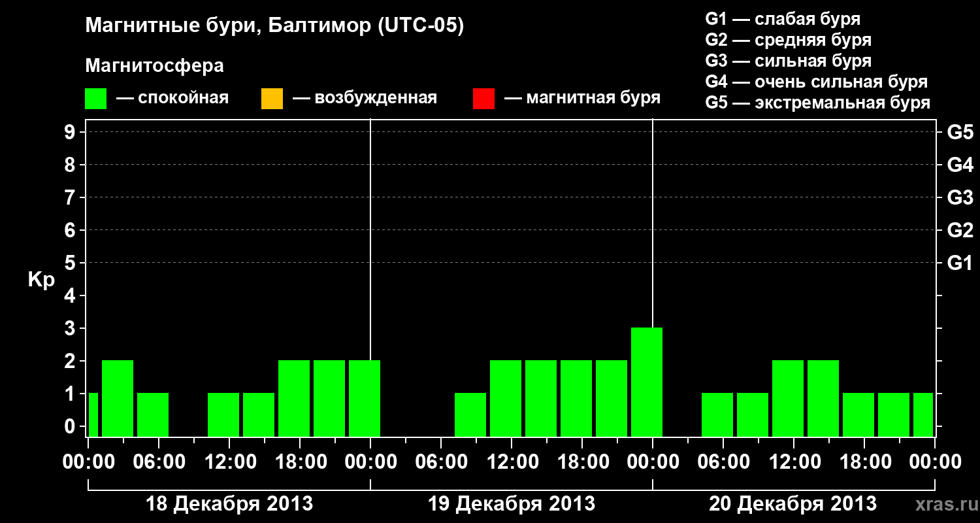Click the '12:00' label above 19 Декабря
The image size is (980, 523).
(x=512, y=462)
